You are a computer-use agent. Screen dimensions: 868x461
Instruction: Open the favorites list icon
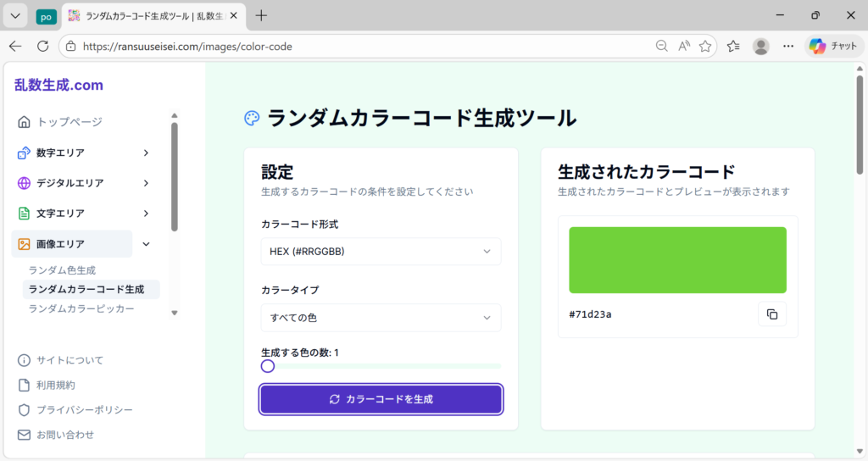pos(733,47)
